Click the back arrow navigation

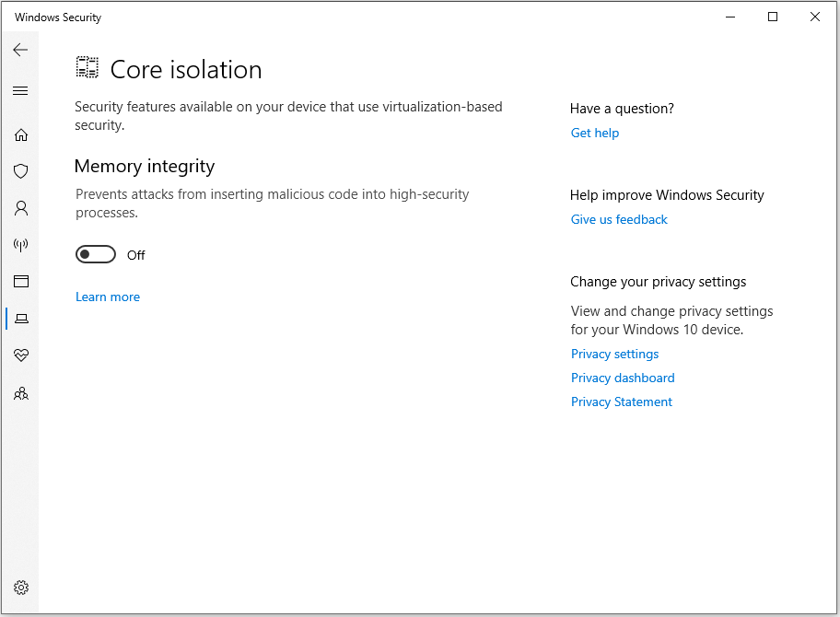coord(20,50)
